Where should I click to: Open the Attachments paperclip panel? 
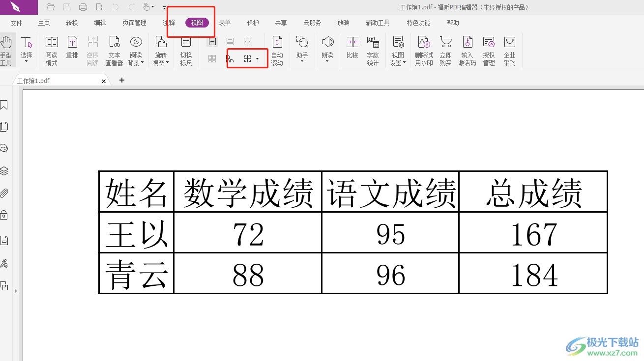[x=4, y=193]
